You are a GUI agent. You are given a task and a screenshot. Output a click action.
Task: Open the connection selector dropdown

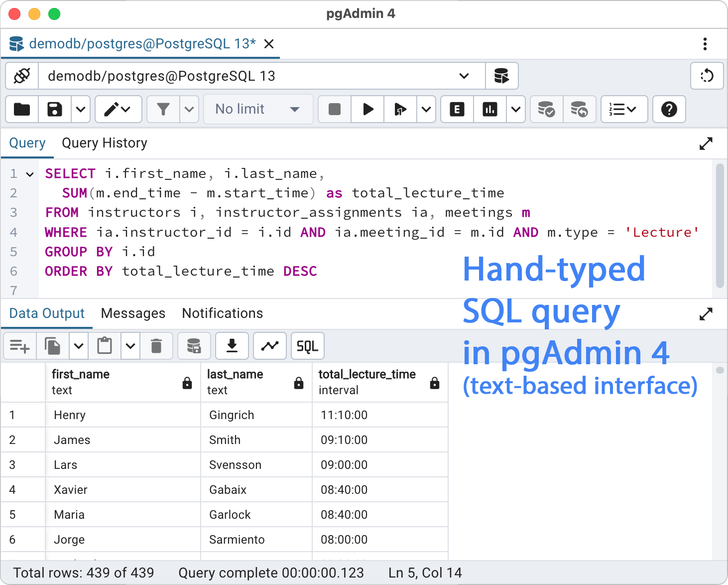coord(464,76)
